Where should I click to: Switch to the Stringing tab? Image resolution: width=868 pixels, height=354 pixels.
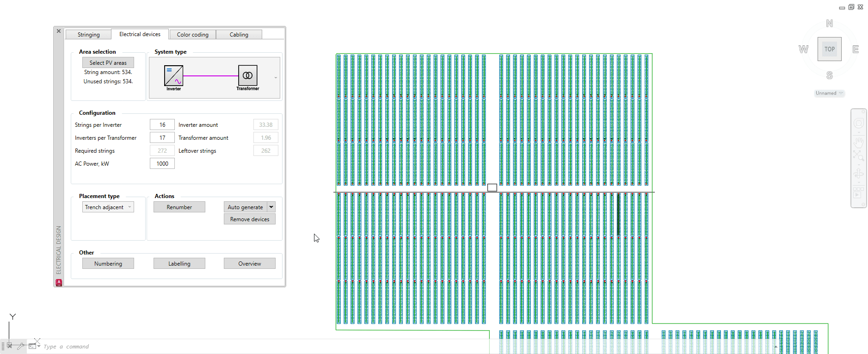point(88,35)
